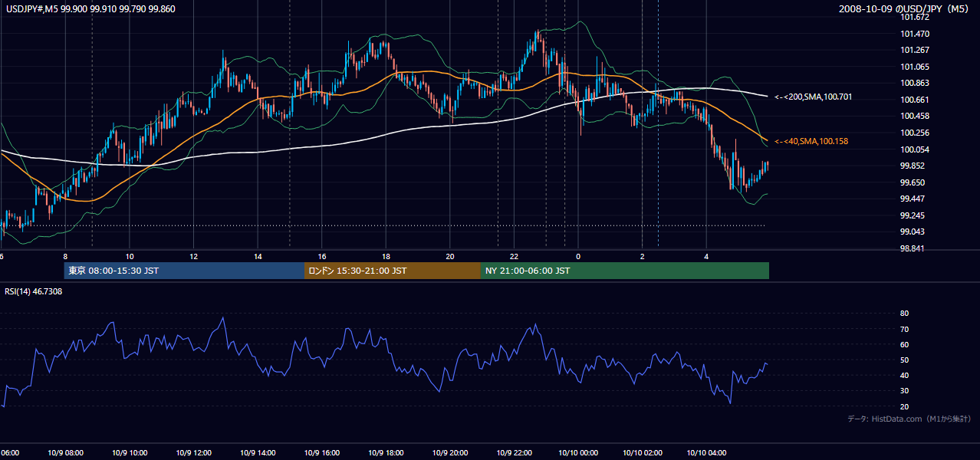Click the RSI 70 level label
The height and width of the screenshot is (460, 980).
point(904,330)
